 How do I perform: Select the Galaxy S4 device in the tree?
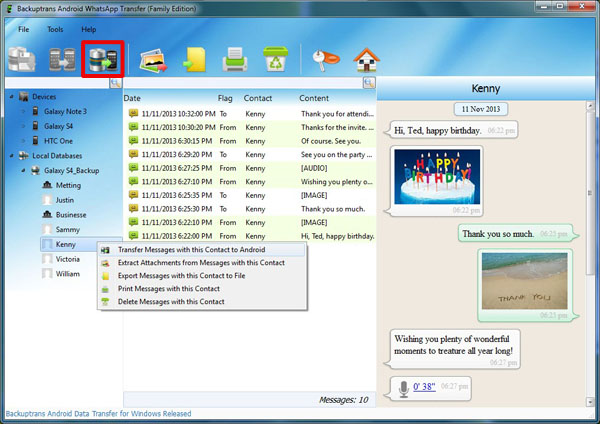coord(58,126)
